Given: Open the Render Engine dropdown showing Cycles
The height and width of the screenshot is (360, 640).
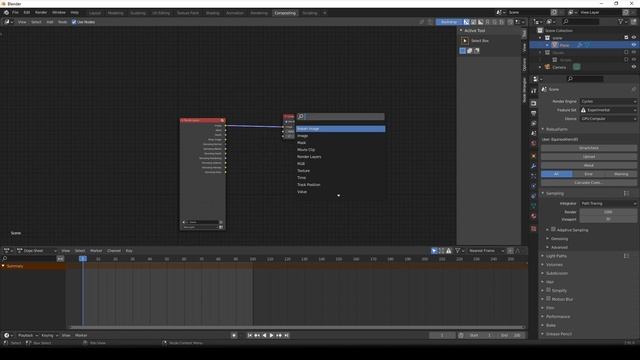Looking at the screenshot, I should [608, 101].
